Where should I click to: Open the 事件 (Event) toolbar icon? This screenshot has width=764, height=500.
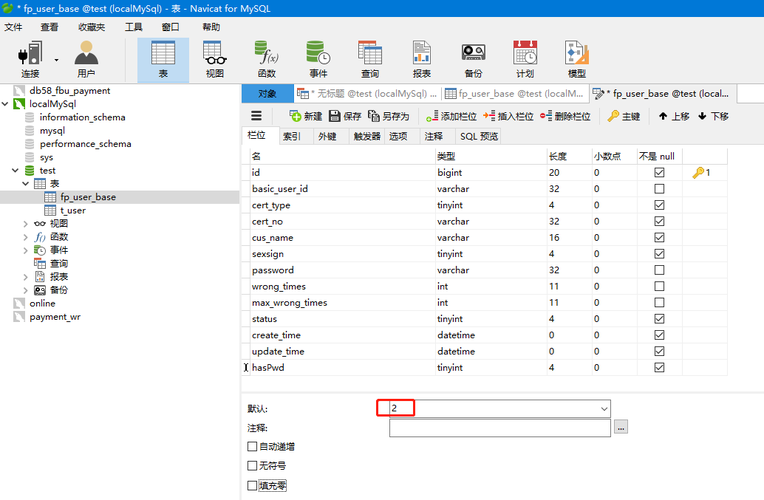click(318, 60)
